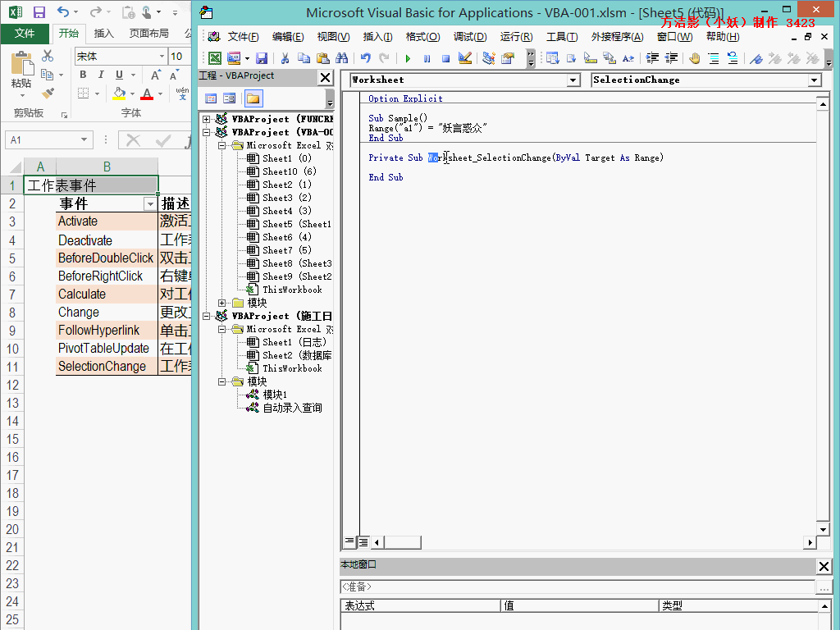This screenshot has width=840, height=630.
Task: Click the Uncomment Block icon
Action: [733, 58]
